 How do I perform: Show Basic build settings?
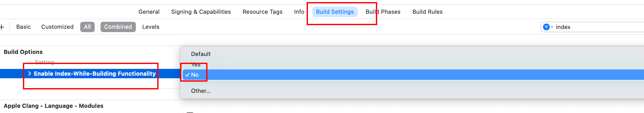point(23,27)
